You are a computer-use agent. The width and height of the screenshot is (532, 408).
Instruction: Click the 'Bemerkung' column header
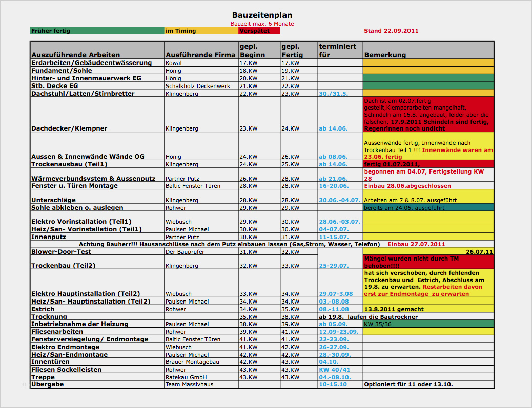click(x=428, y=50)
